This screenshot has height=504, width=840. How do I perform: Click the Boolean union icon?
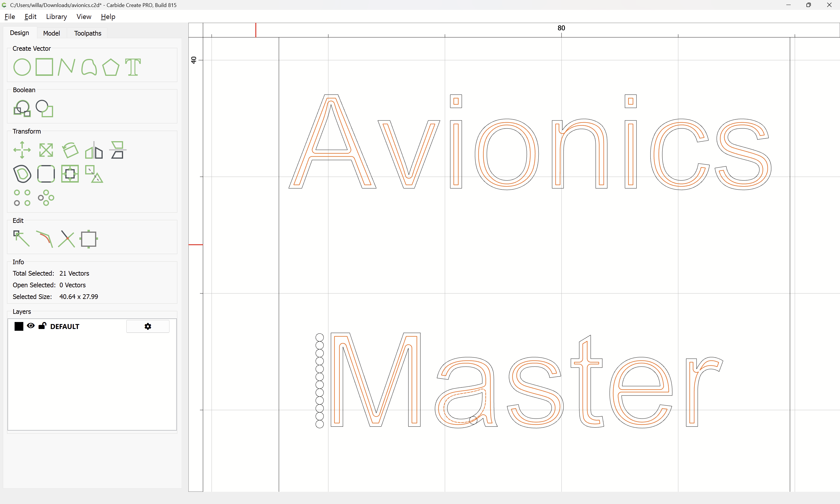[22, 108]
